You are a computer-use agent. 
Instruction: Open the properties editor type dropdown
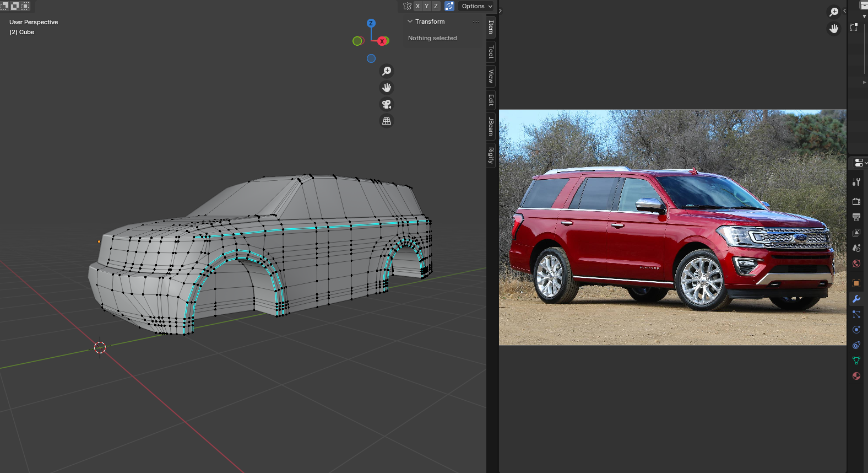[860, 163]
